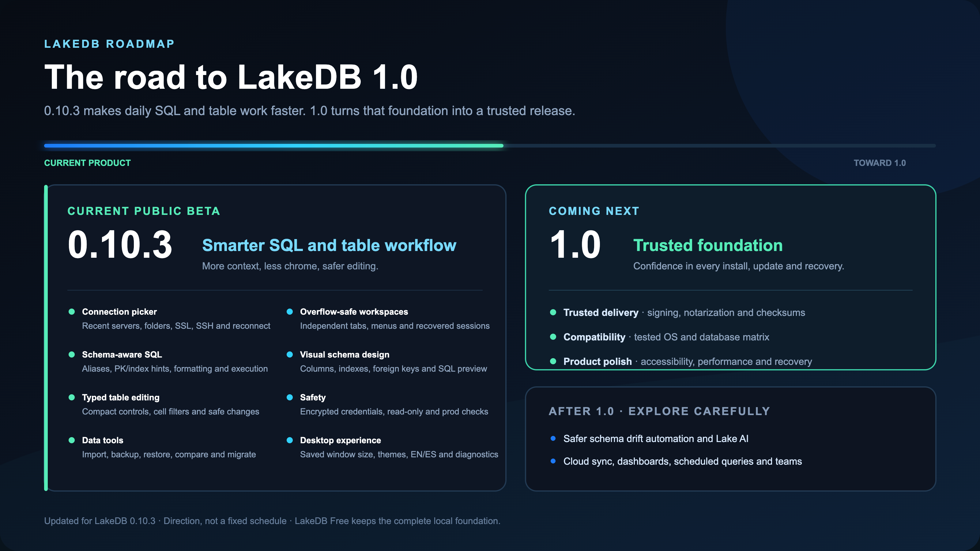
Task: Click the 'CURRENT PRODUCT' label
Action: (87, 163)
